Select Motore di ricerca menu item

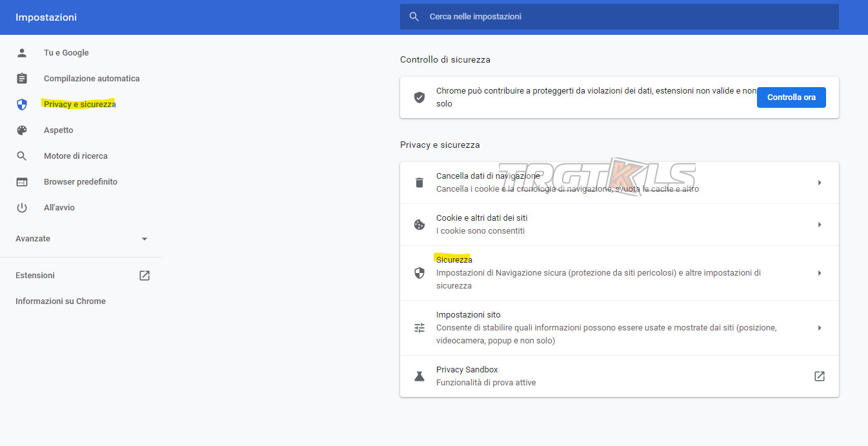(x=76, y=156)
